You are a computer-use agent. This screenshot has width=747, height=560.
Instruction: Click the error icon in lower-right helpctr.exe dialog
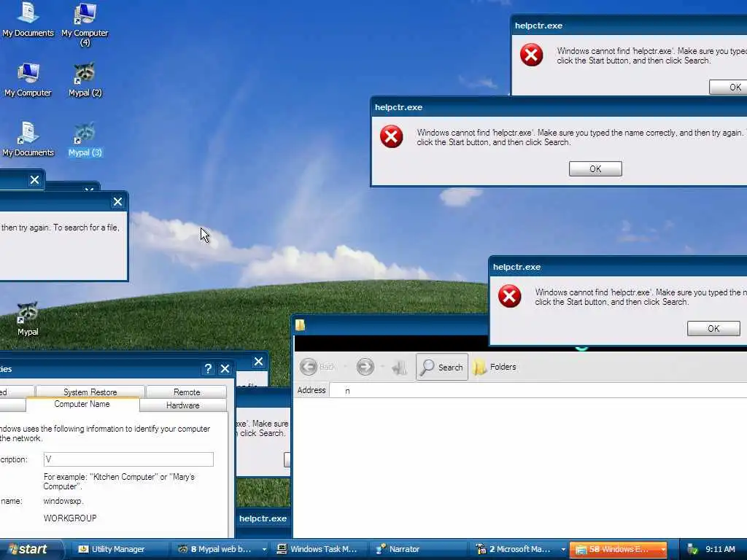pos(509,296)
